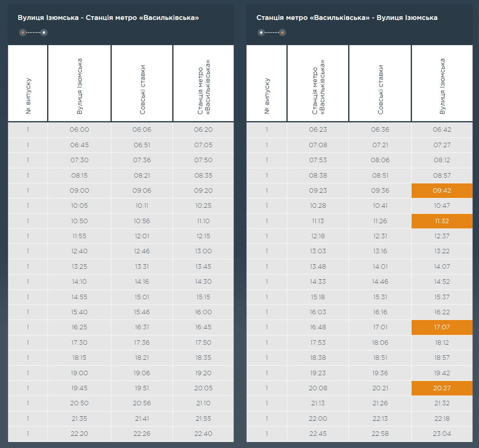Select the 06:00 departure time cell

(79, 130)
